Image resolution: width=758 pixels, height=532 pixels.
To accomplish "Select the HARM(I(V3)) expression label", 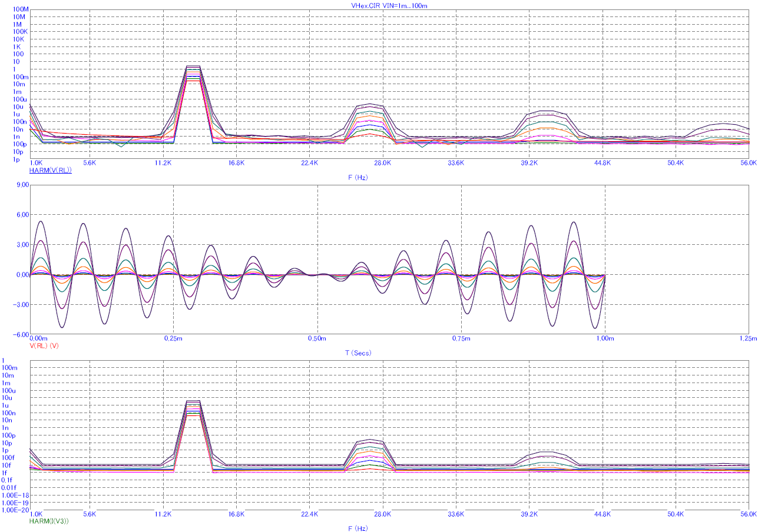I will click(49, 521).
